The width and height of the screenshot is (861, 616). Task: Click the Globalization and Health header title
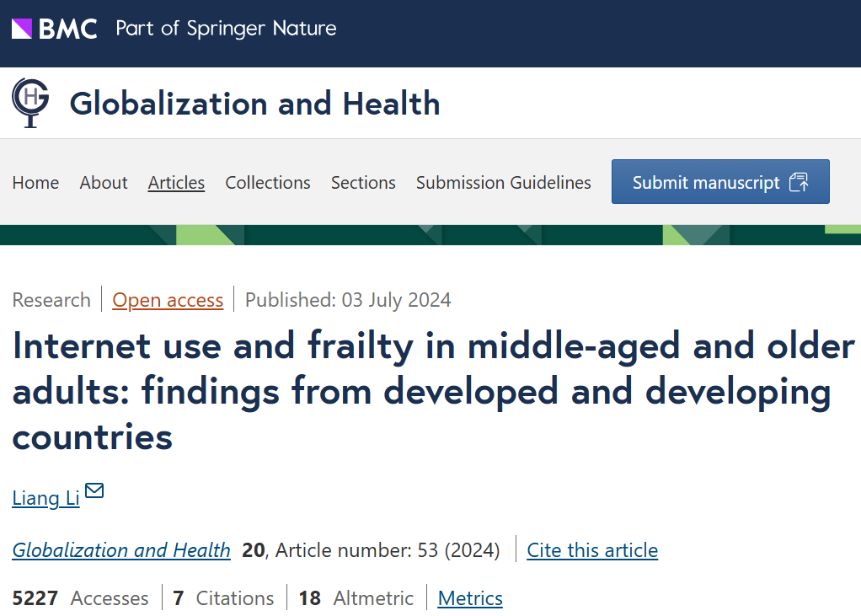pos(254,103)
